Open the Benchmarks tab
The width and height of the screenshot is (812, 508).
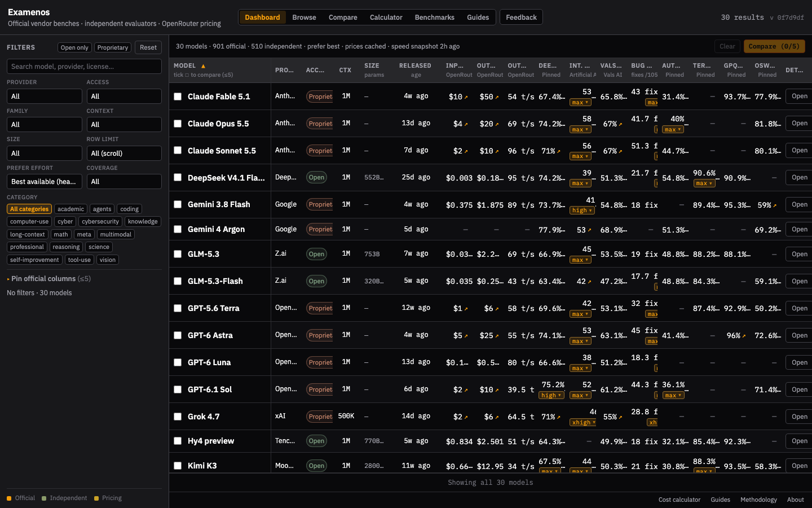click(434, 17)
